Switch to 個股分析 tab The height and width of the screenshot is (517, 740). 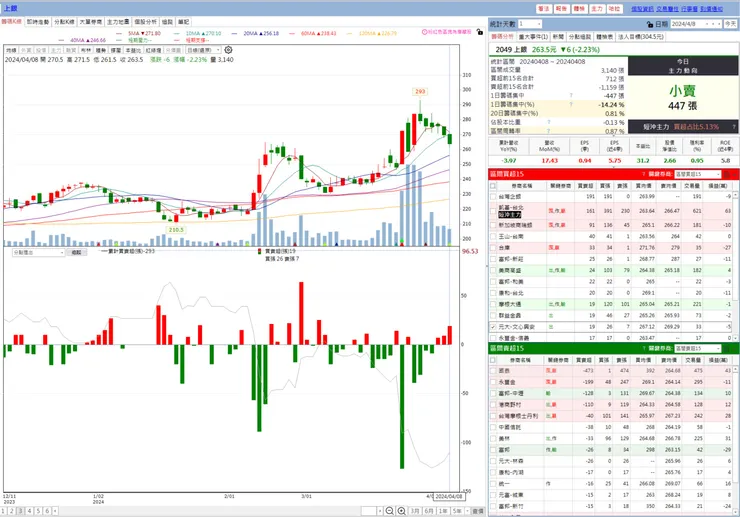(145, 22)
